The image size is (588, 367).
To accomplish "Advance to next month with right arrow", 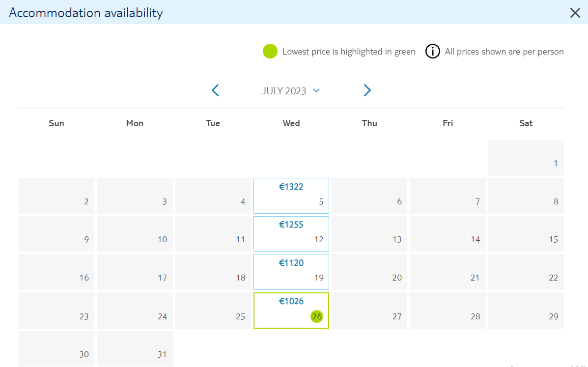I will click(x=367, y=90).
